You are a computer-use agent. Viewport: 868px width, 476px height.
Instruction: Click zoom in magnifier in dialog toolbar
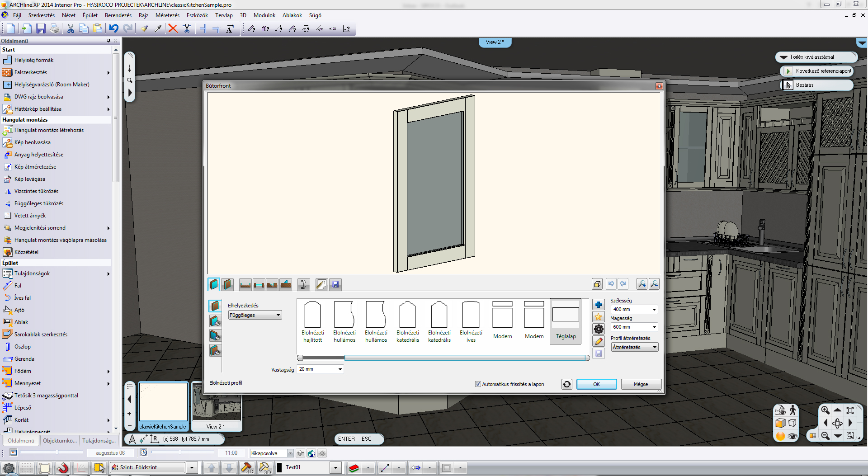pos(642,284)
